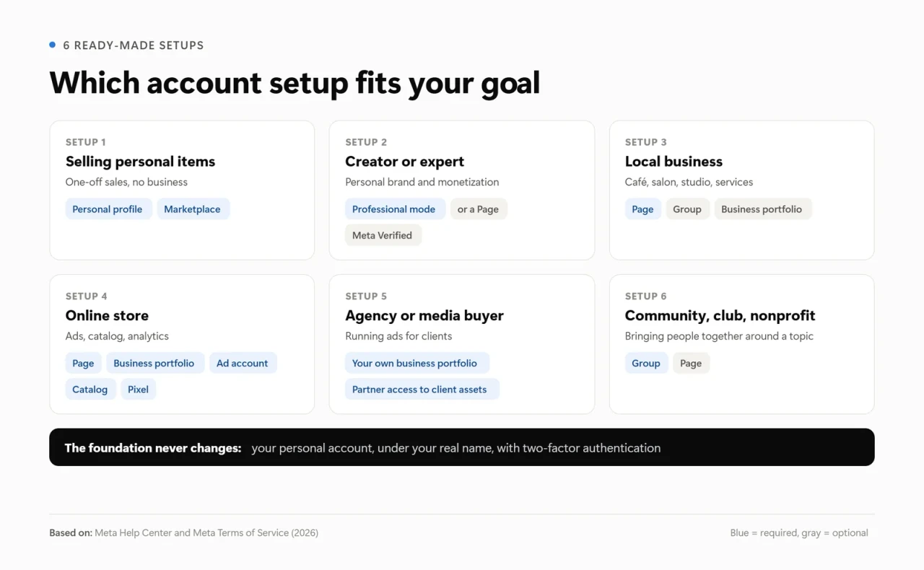Click the 'SETUP 1' label
924x570 pixels.
click(x=86, y=142)
